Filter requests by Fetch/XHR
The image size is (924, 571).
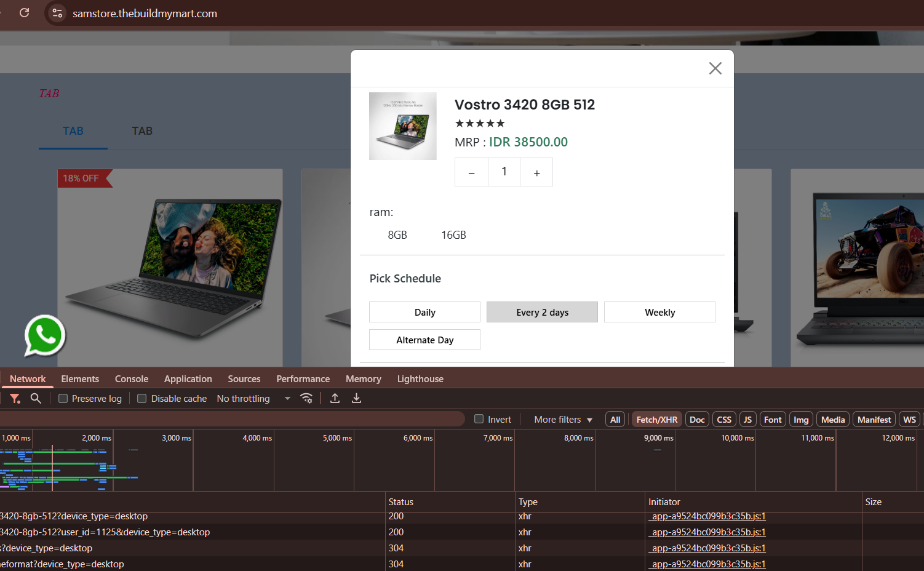pos(656,420)
